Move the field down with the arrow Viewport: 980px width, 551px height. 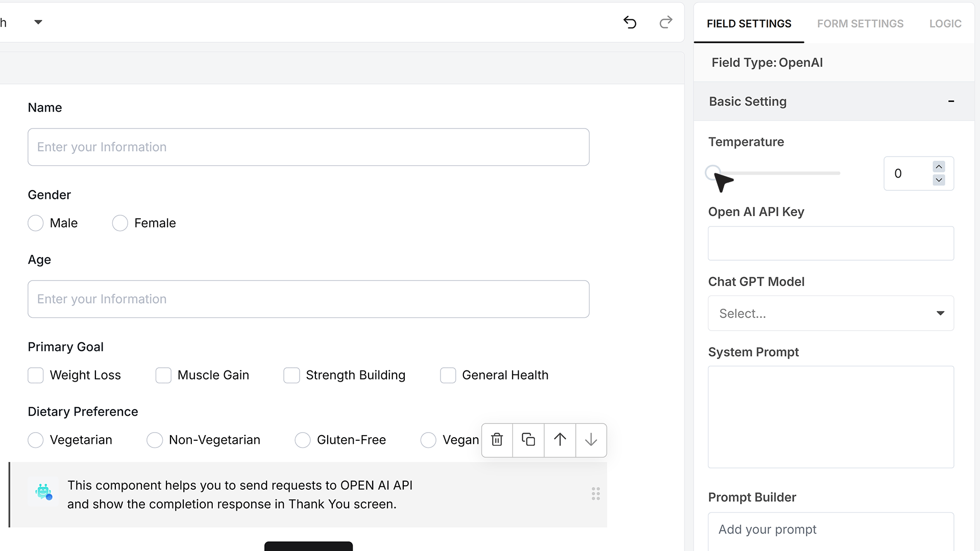click(591, 440)
